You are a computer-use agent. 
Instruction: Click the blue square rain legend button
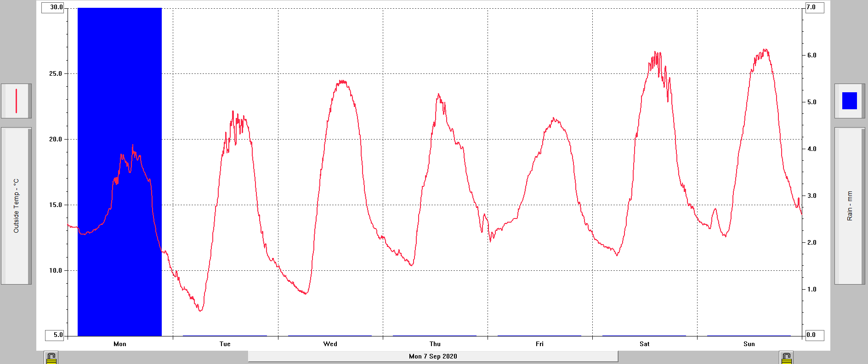coord(849,101)
